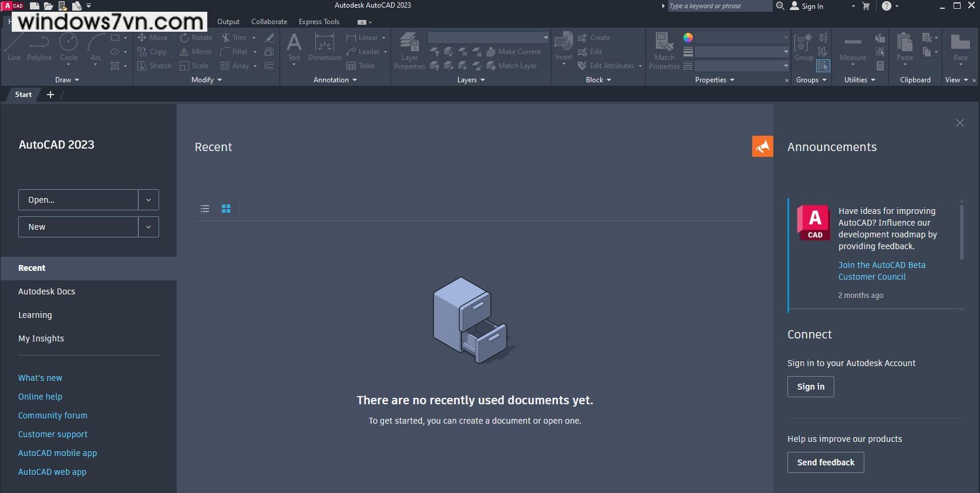The height and width of the screenshot is (493, 980).
Task: Switch recent files to list view
Action: [205, 209]
